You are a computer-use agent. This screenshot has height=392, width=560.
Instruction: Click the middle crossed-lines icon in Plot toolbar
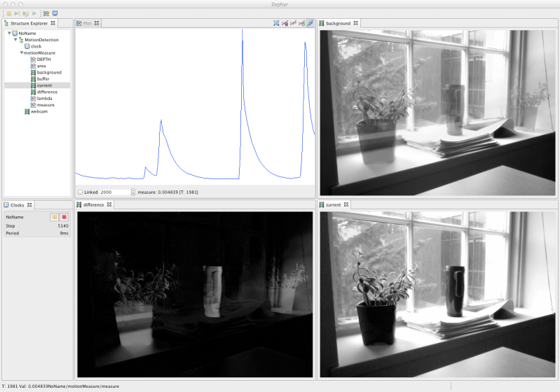293,23
